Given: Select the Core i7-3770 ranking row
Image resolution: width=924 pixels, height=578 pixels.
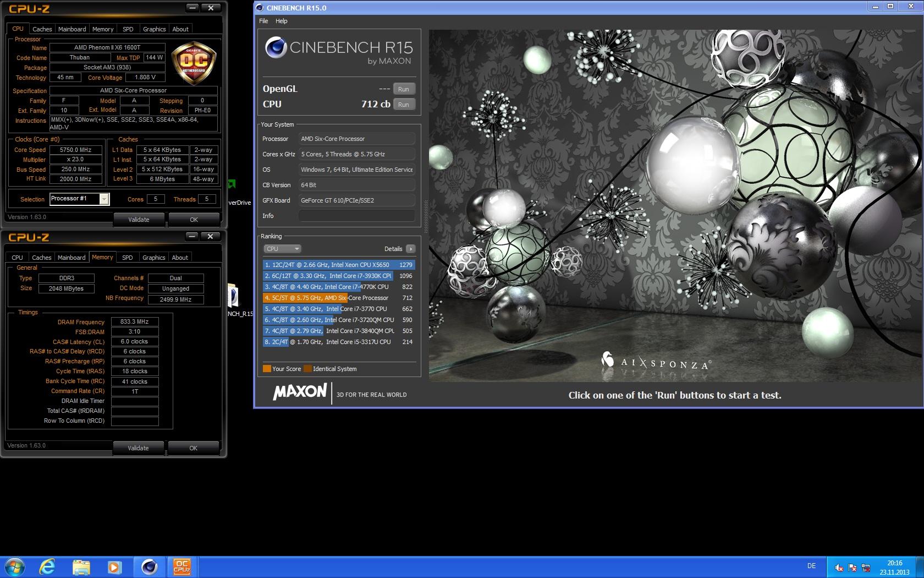Looking at the screenshot, I should pyautogui.click(x=338, y=309).
